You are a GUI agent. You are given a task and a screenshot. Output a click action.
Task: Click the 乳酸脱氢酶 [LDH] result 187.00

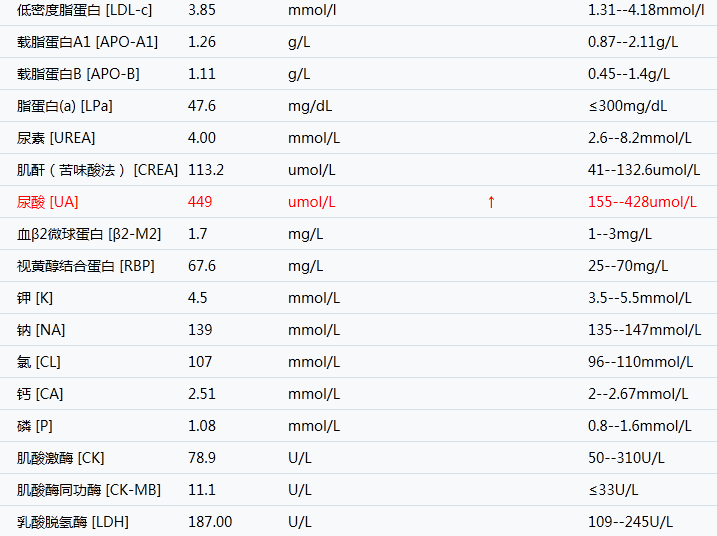[210, 522]
